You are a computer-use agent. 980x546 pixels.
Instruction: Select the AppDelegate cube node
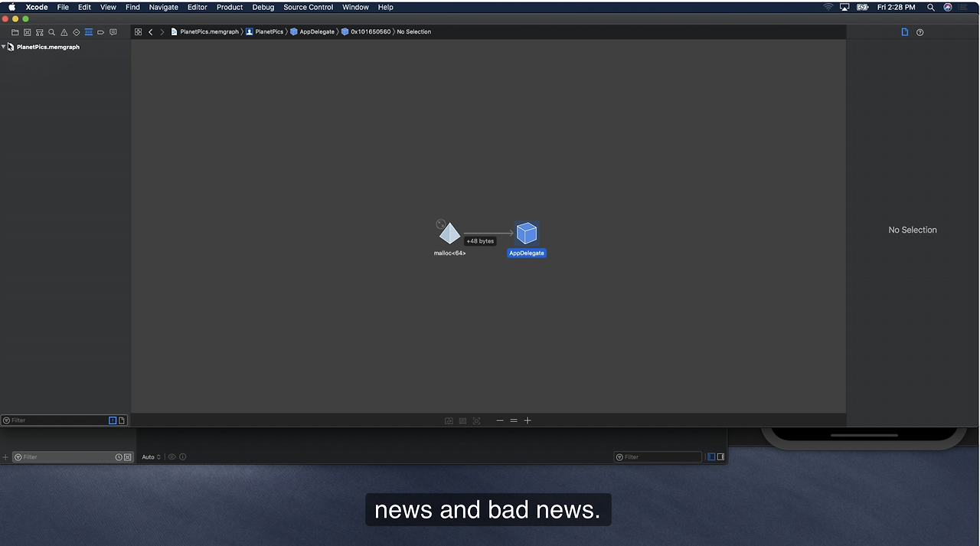tap(527, 234)
